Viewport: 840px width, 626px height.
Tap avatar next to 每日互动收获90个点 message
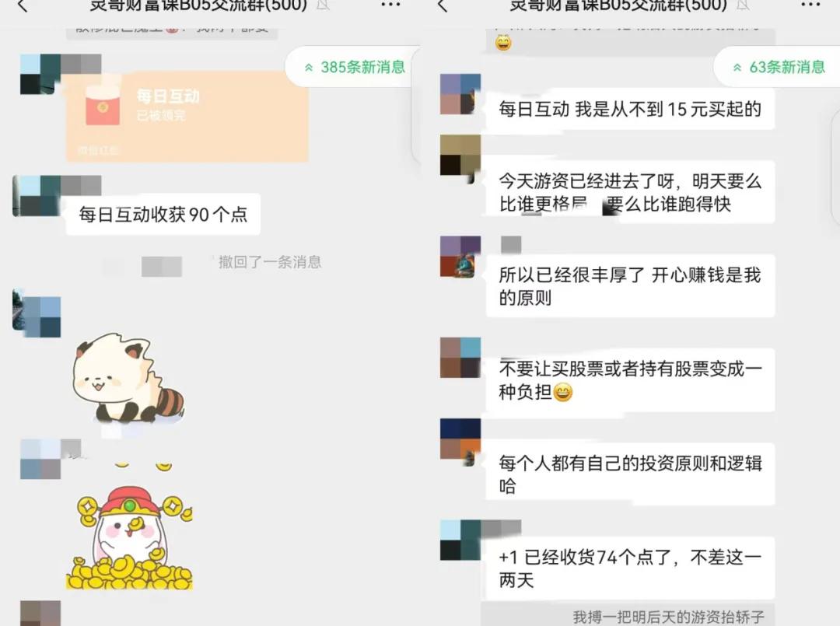(37, 196)
